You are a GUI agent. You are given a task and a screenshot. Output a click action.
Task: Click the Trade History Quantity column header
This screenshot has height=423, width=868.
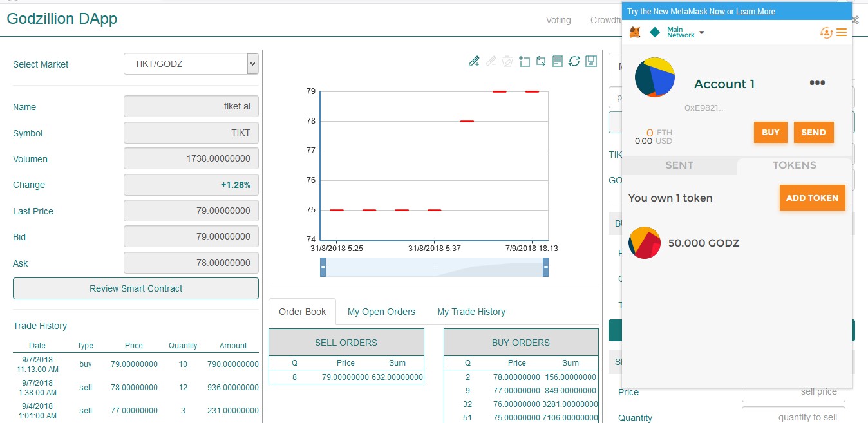183,346
